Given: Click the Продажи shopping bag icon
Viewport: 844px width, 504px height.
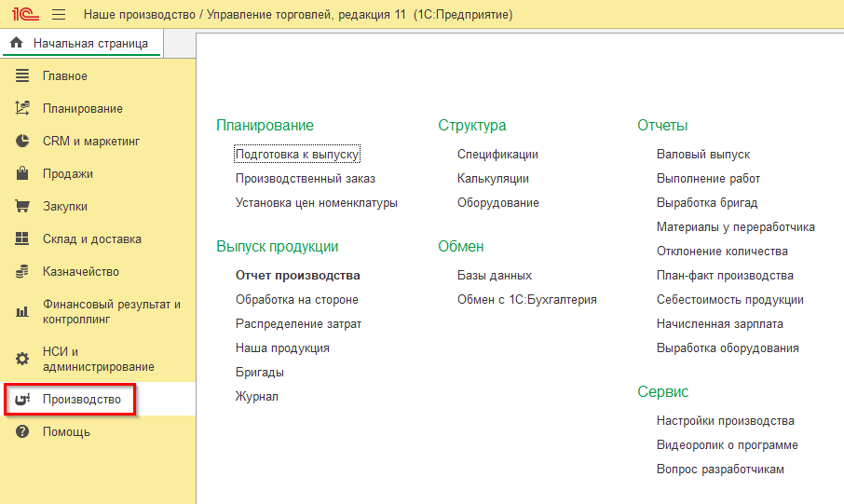Looking at the screenshot, I should (x=23, y=174).
